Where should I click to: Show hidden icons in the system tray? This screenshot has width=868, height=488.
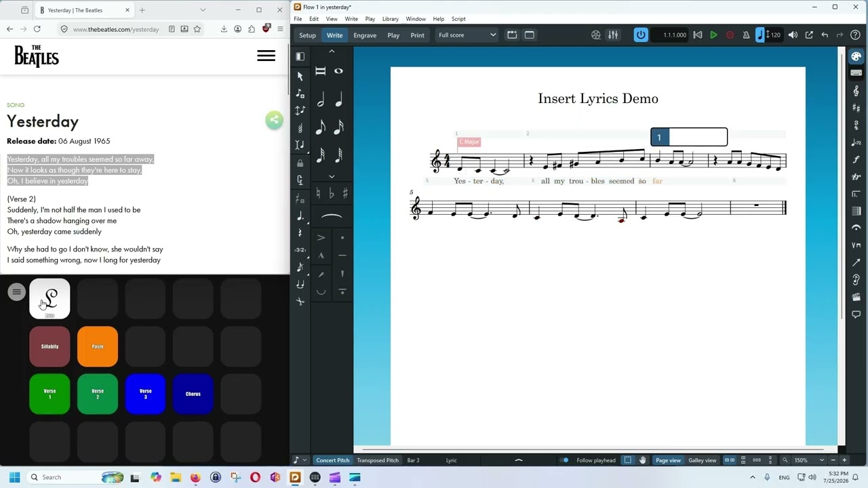coord(752,477)
